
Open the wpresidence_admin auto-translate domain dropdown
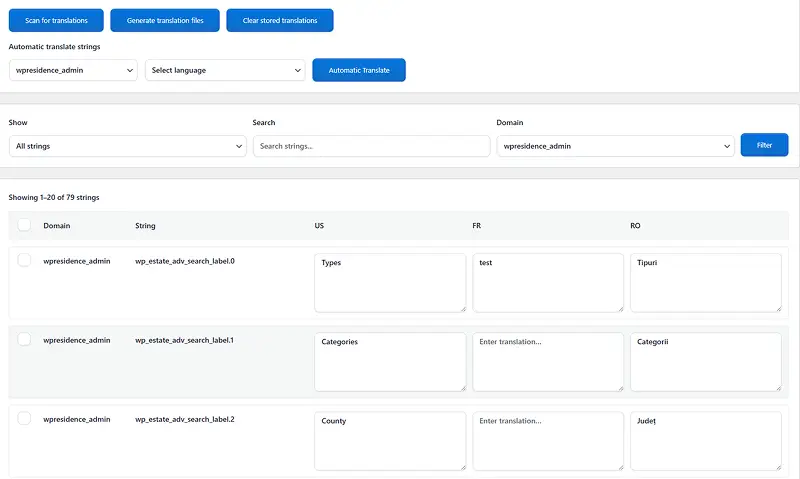tap(74, 70)
